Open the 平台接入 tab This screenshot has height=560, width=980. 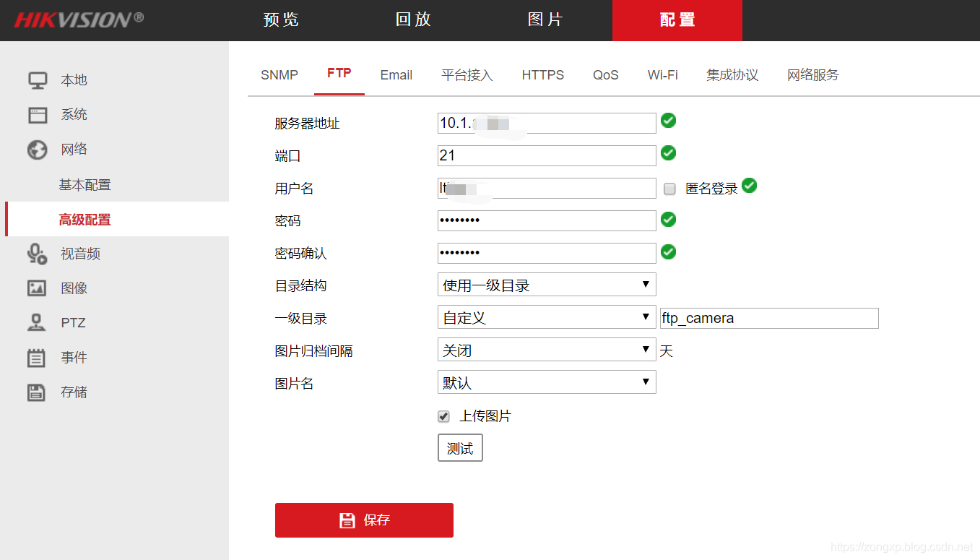(x=467, y=75)
